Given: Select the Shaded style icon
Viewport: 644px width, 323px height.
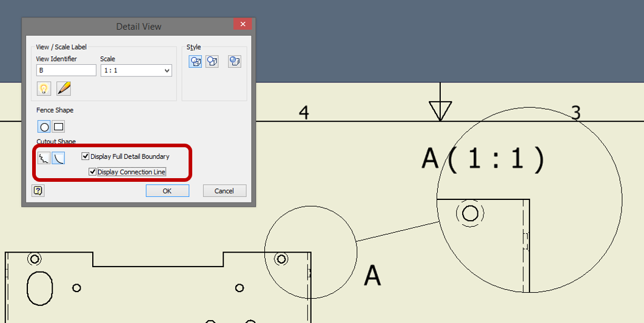Looking at the screenshot, I should pos(235,62).
